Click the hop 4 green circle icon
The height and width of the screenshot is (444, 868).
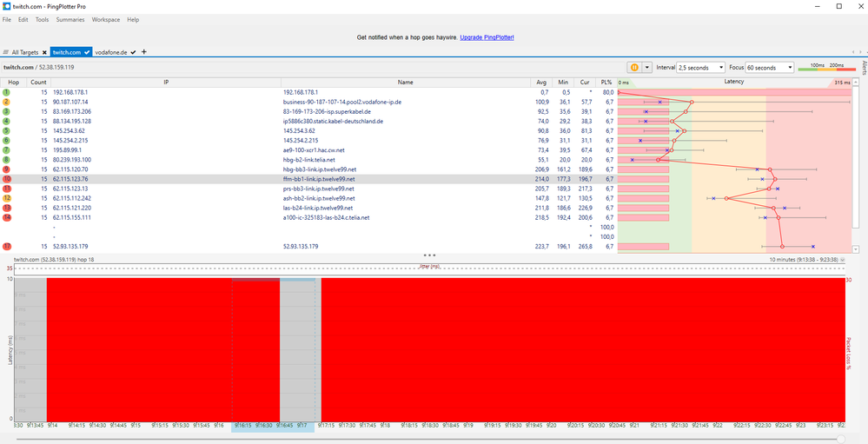(x=6, y=122)
